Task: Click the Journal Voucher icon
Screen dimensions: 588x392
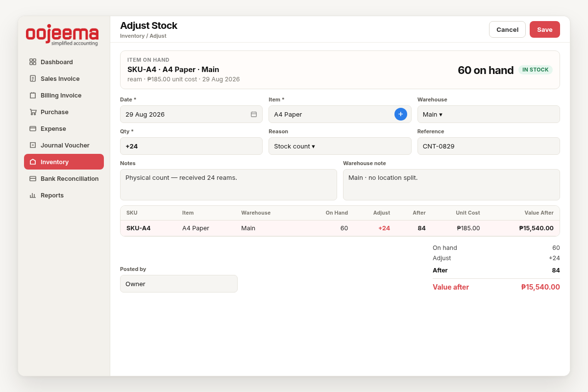Action: tap(33, 145)
